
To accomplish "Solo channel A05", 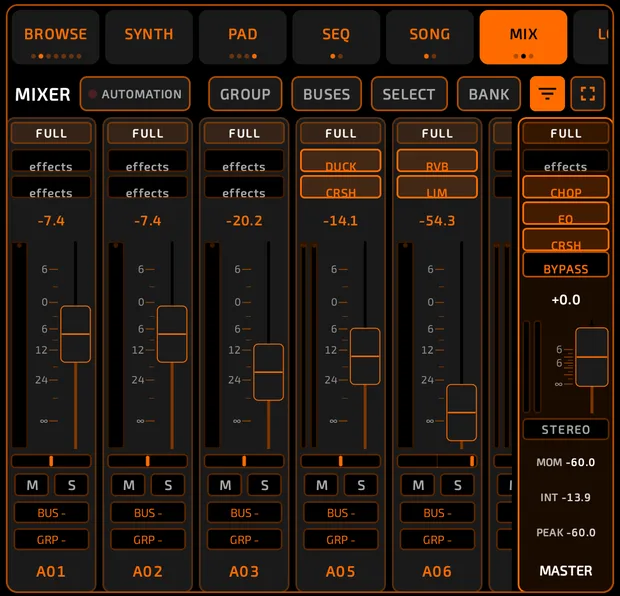I will [361, 485].
